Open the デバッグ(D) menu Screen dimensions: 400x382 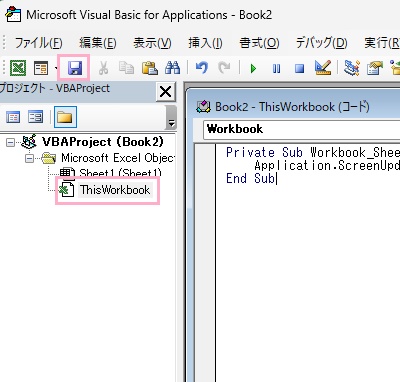[x=322, y=43]
